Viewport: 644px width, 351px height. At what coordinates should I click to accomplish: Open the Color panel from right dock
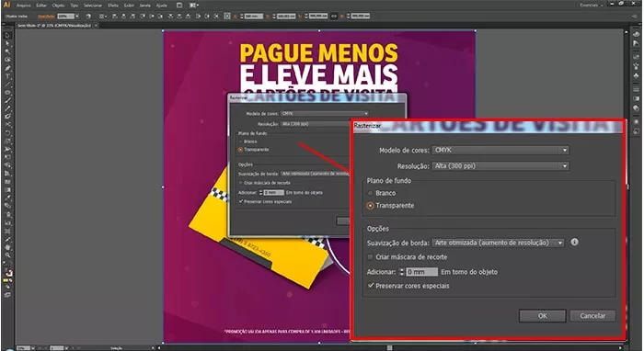(636, 34)
